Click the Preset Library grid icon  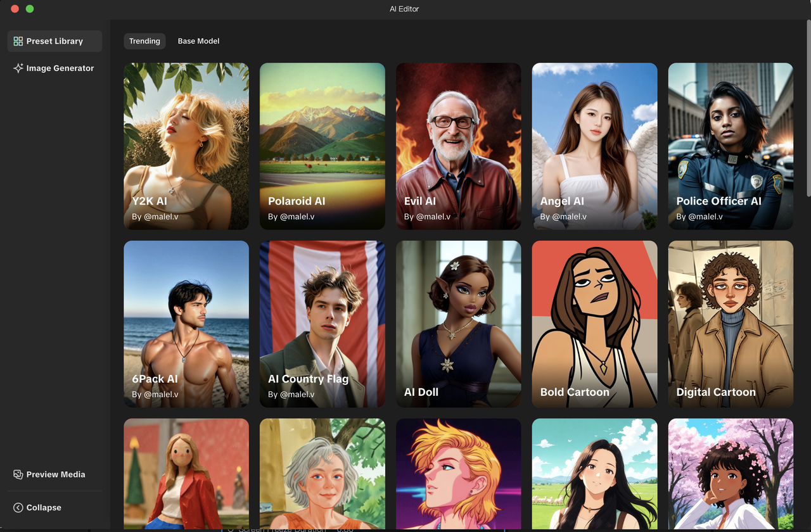click(x=18, y=41)
